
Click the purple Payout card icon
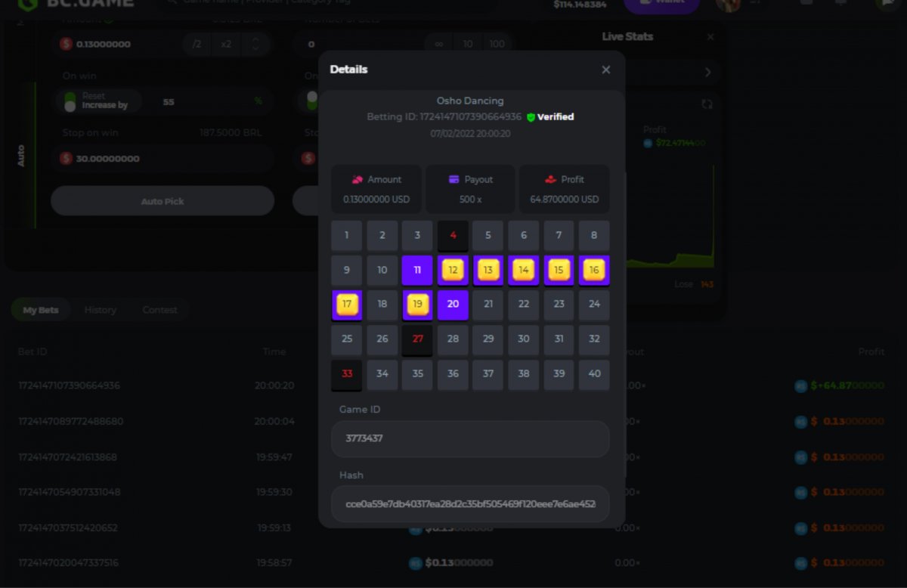click(x=454, y=180)
